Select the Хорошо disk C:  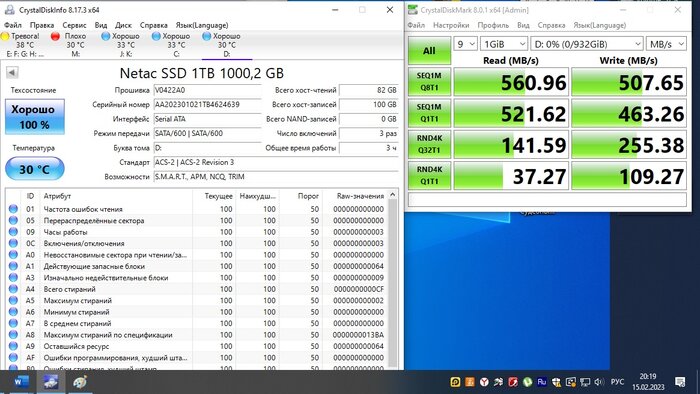coord(175,45)
